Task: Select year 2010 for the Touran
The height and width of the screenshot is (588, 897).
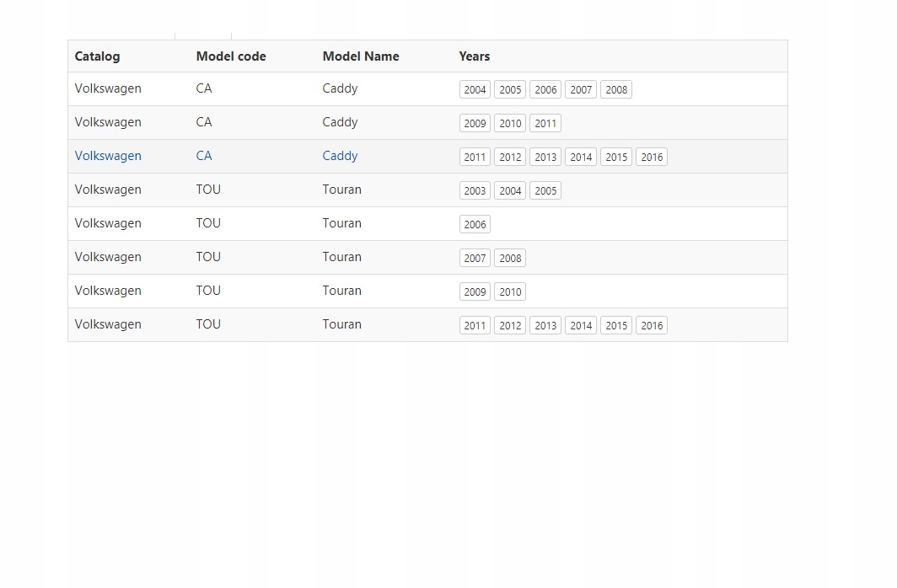Action: (510, 292)
